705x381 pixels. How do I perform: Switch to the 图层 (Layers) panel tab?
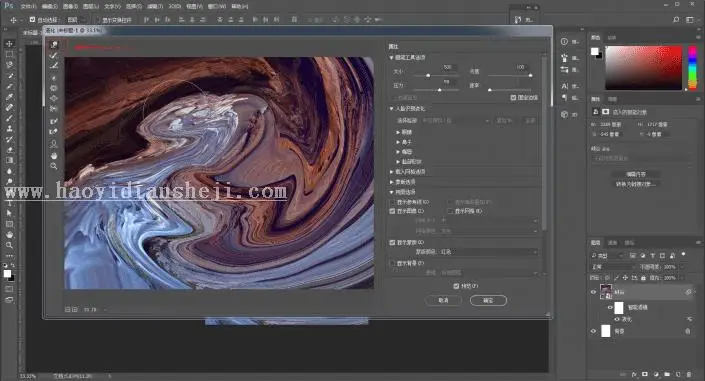coord(595,243)
